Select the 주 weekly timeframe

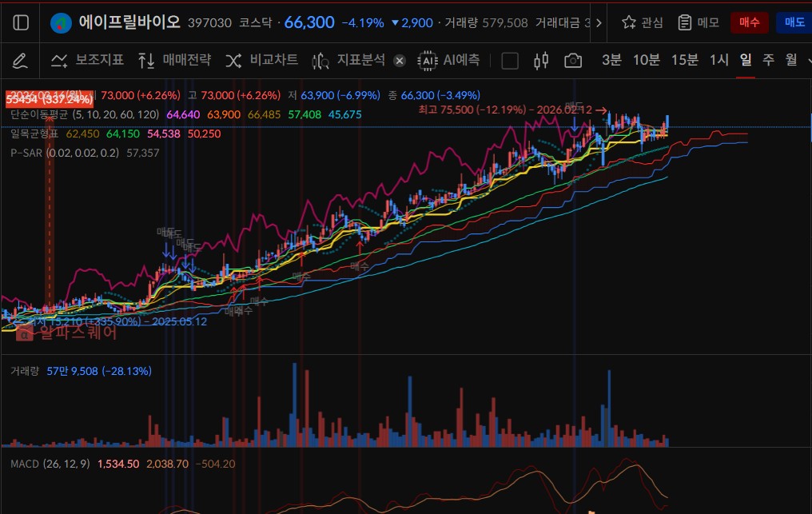click(x=768, y=60)
